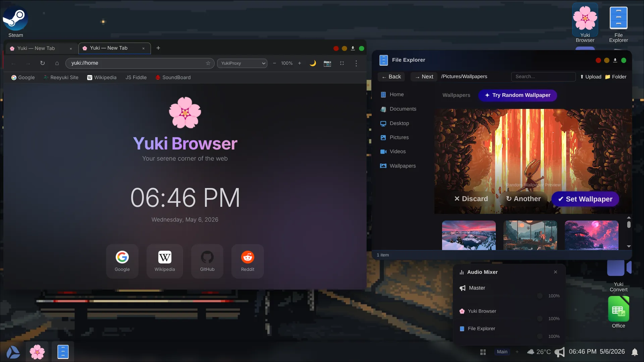Create new Folder in File Explorer
This screenshot has width=644, height=362.
(616, 77)
